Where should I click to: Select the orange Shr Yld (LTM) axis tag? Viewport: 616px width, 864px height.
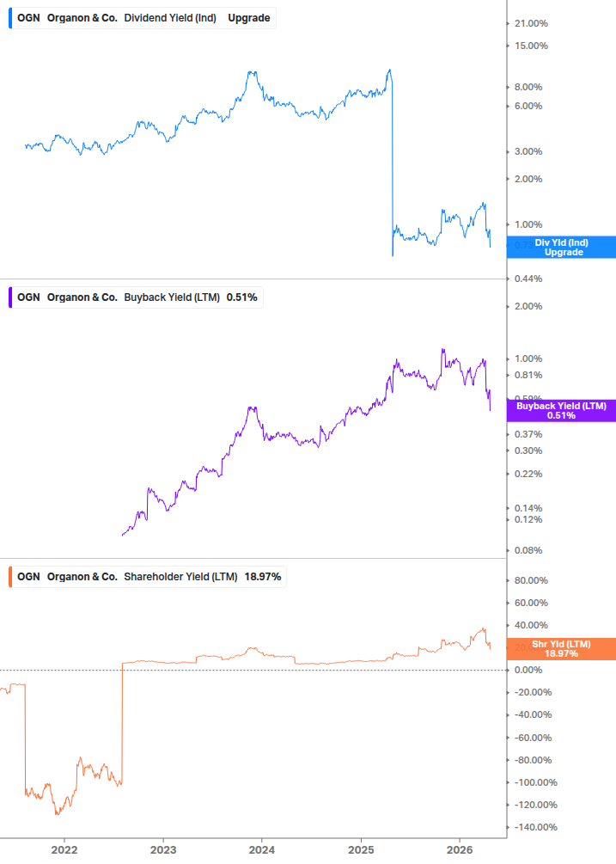coord(563,648)
